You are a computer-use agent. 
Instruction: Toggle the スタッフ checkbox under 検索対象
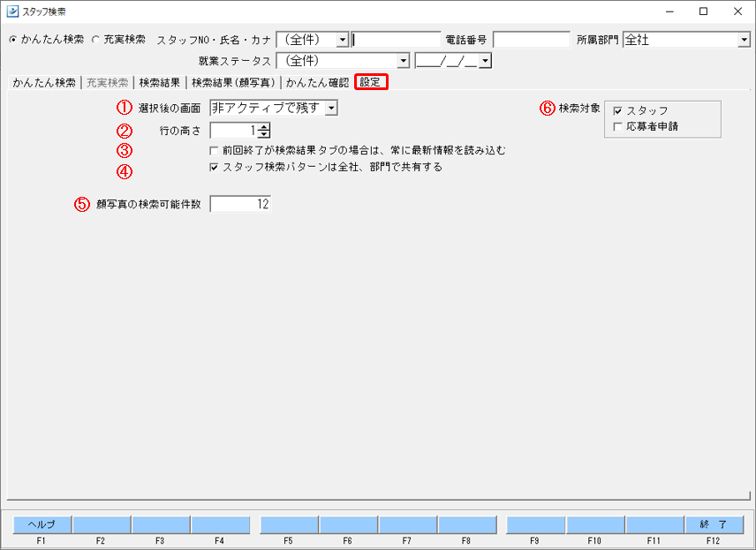(617, 111)
